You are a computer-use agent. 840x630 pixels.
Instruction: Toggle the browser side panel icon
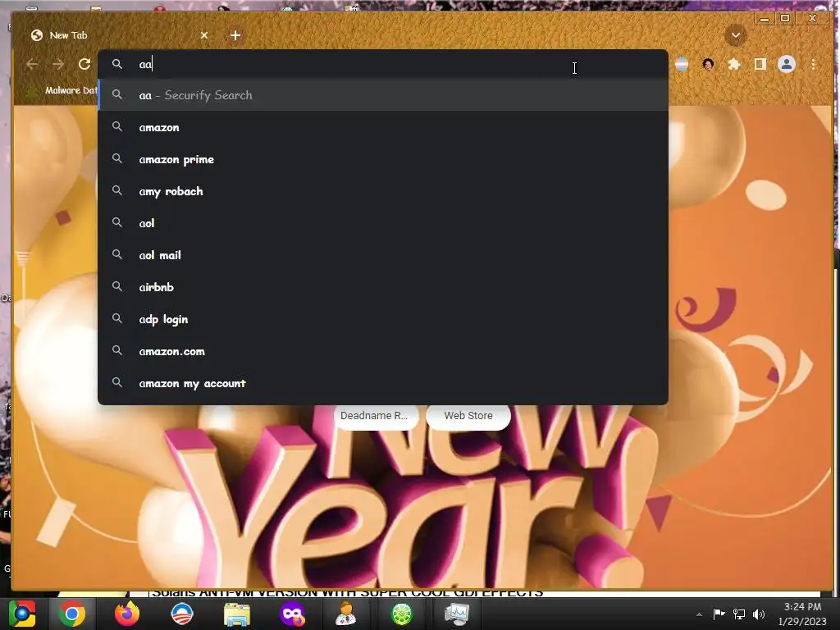pos(760,64)
